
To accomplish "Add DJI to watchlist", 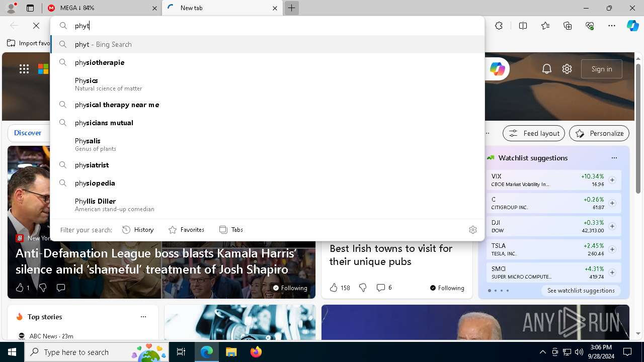I will point(612,226).
